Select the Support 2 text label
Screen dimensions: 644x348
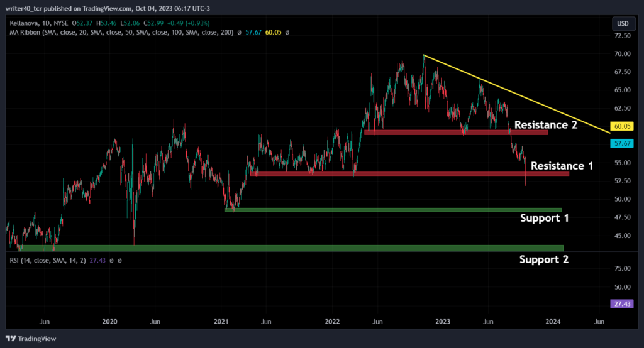(544, 259)
